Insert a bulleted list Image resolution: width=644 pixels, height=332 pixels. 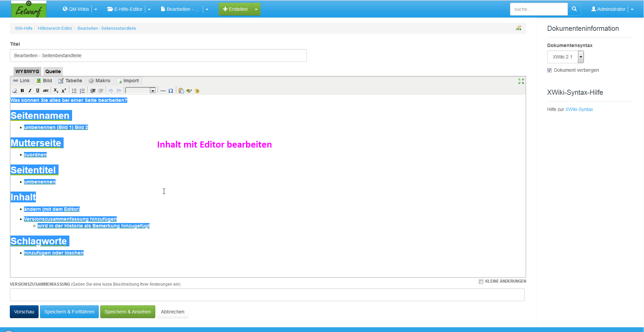click(x=74, y=91)
